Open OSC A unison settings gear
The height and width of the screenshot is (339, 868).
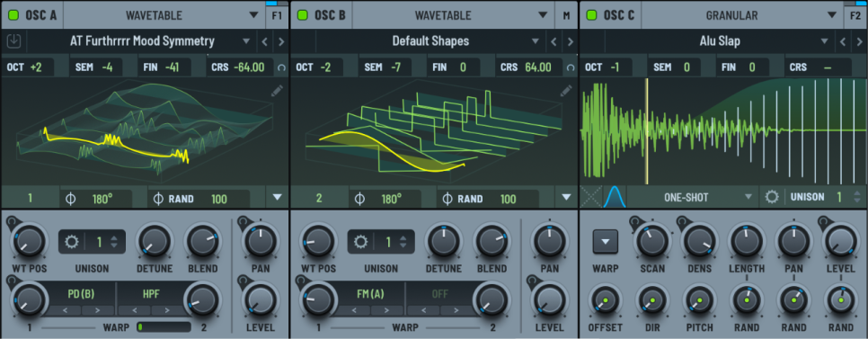tap(72, 242)
